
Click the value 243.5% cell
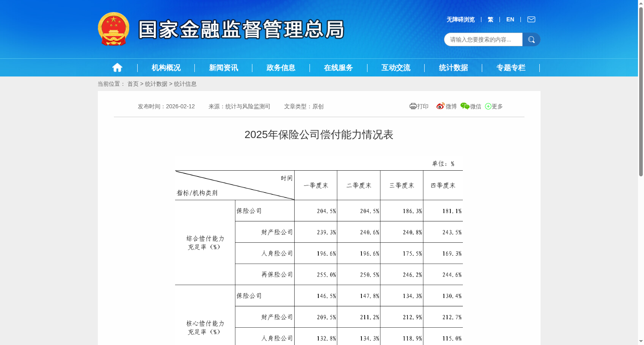tap(452, 232)
